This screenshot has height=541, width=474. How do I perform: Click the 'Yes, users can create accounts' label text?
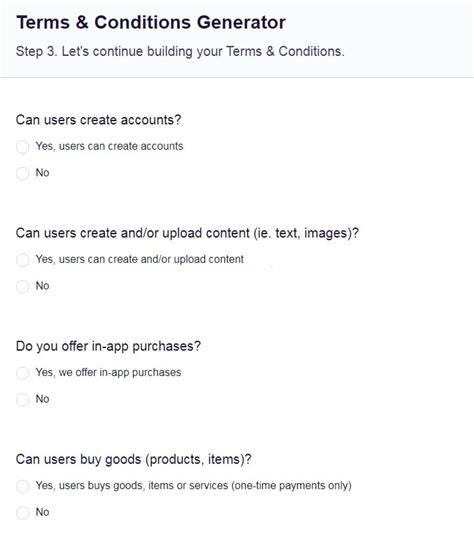click(109, 146)
